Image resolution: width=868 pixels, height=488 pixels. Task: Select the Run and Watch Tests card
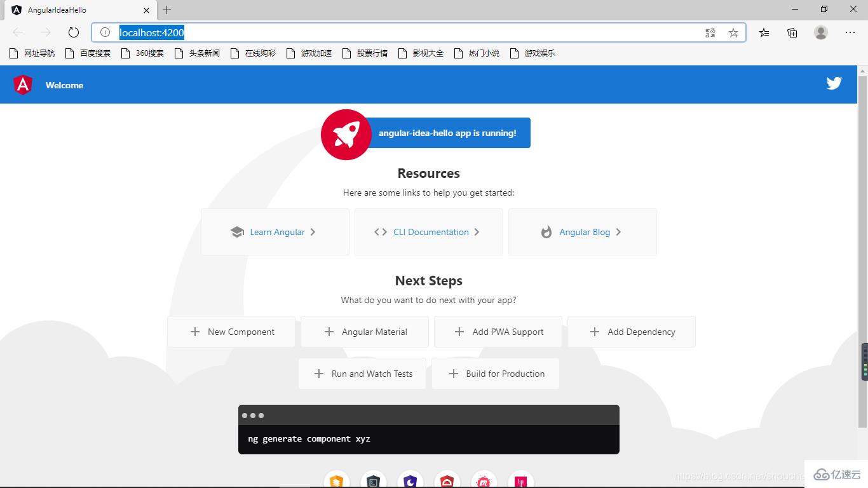coord(362,374)
